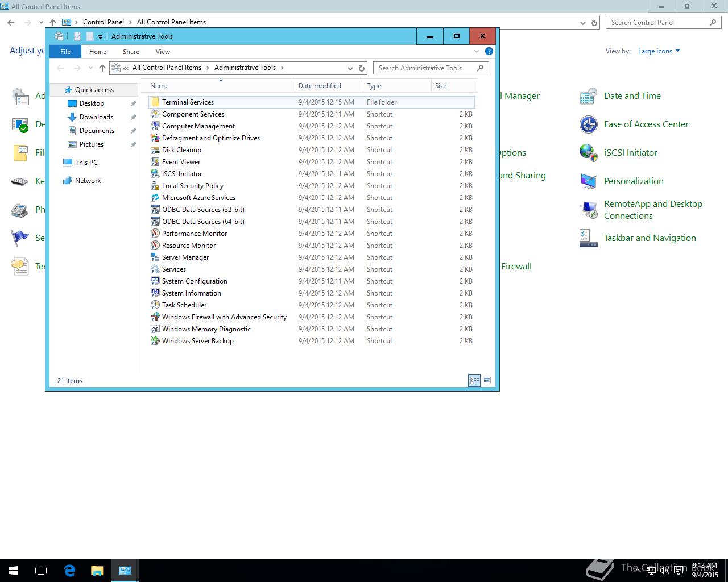Select Desktop in navigation pane
Viewport: 728px width, 582px height.
pos(92,103)
